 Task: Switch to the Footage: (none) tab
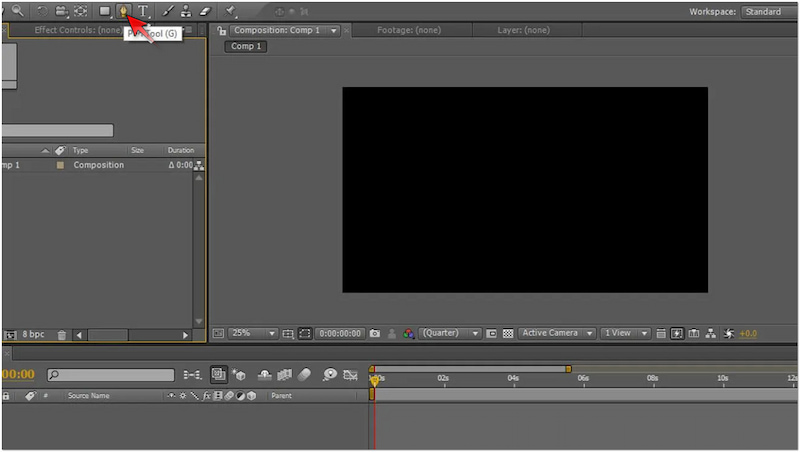point(407,30)
